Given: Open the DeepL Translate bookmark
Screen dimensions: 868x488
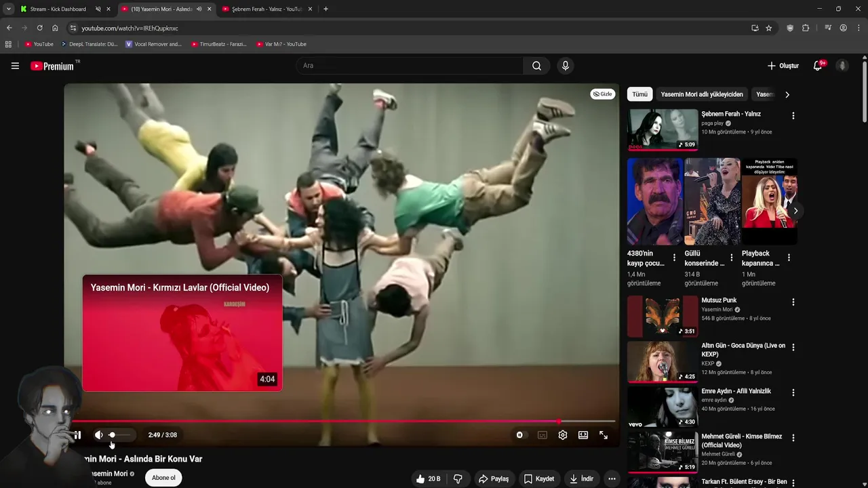Looking at the screenshot, I should [x=89, y=44].
